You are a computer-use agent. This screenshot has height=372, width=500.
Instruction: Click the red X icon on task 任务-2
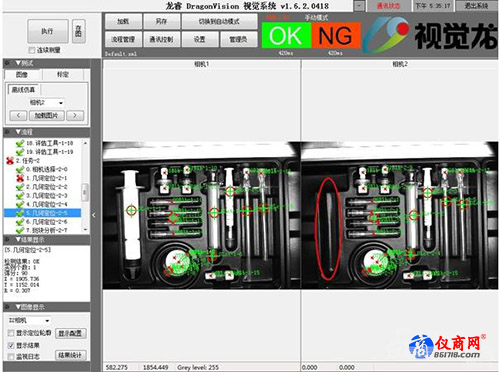pos(10,161)
